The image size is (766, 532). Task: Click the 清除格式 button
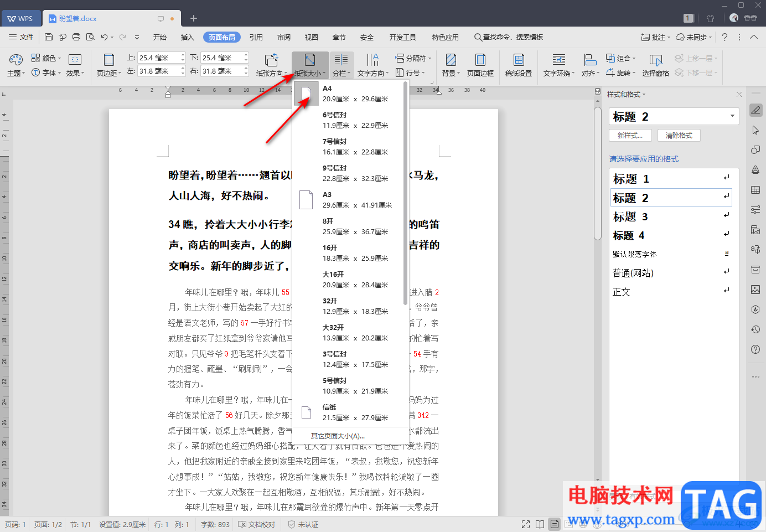(x=679, y=135)
